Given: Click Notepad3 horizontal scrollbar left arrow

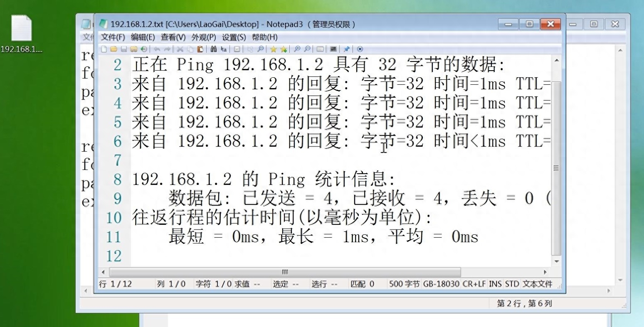Looking at the screenshot, I should [x=103, y=272].
